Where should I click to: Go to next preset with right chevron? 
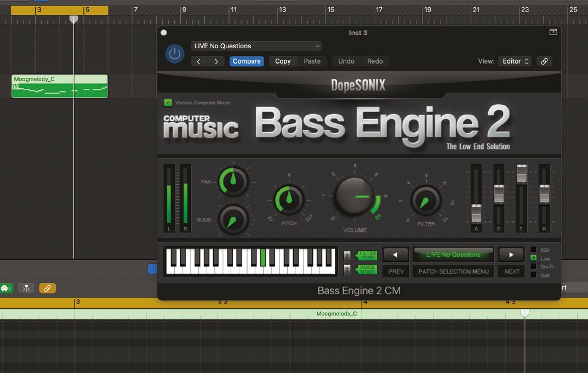216,61
